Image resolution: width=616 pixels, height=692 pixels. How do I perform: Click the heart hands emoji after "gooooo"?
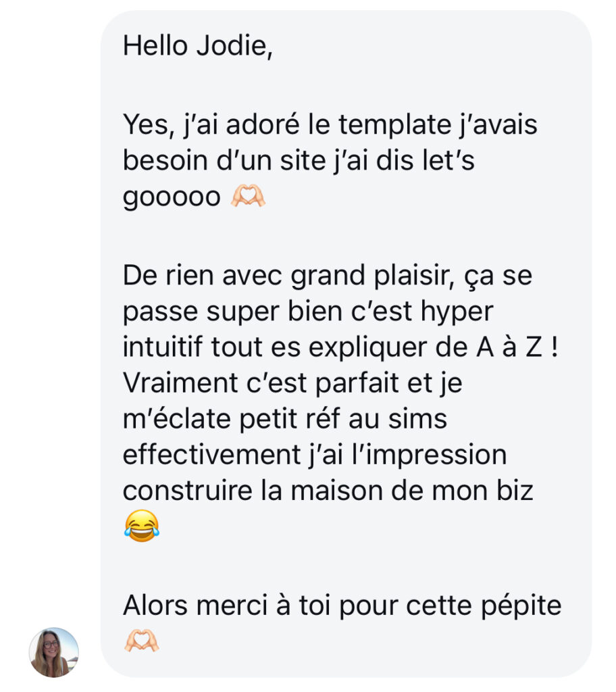248,197
